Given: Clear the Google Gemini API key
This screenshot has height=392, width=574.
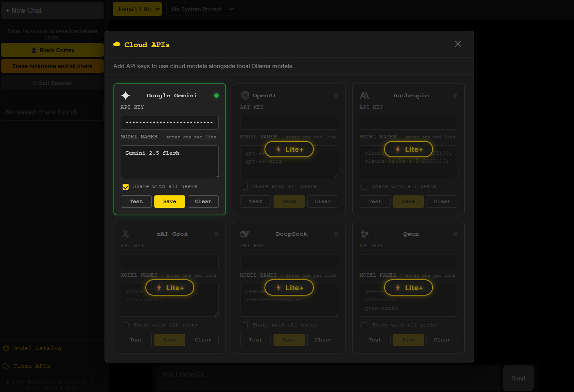Looking at the screenshot, I should (203, 201).
